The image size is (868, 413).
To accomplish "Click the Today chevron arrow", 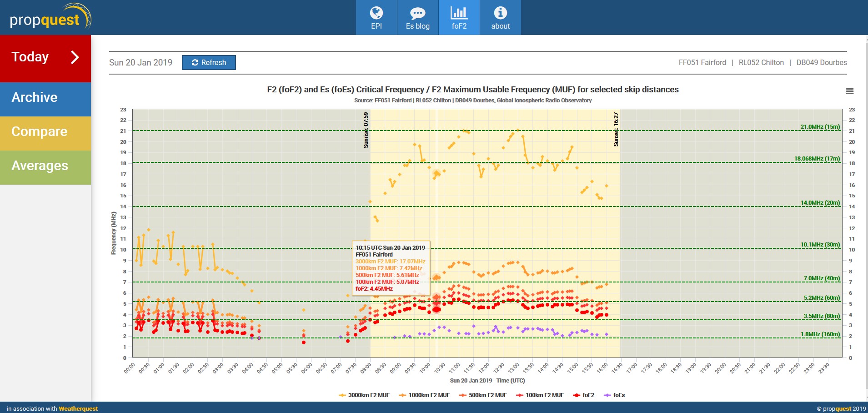I will [75, 57].
